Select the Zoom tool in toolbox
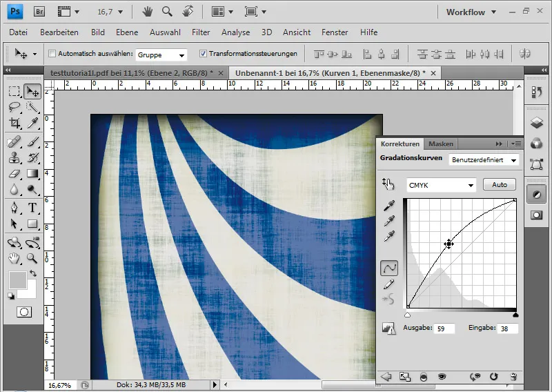The image size is (552, 392). pyautogui.click(x=32, y=259)
